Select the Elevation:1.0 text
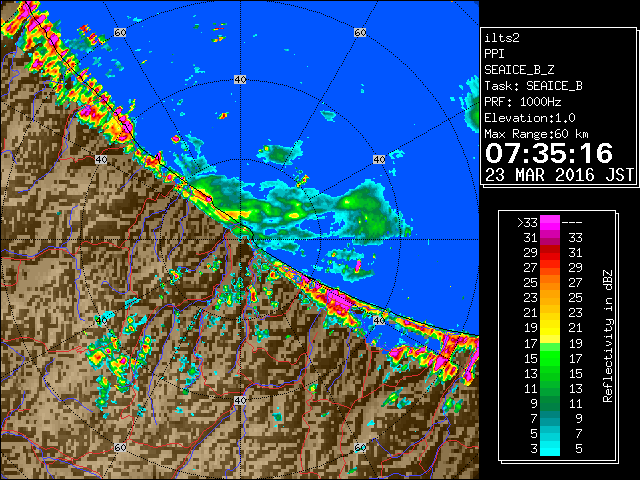This screenshot has width=640, height=480. click(x=530, y=118)
